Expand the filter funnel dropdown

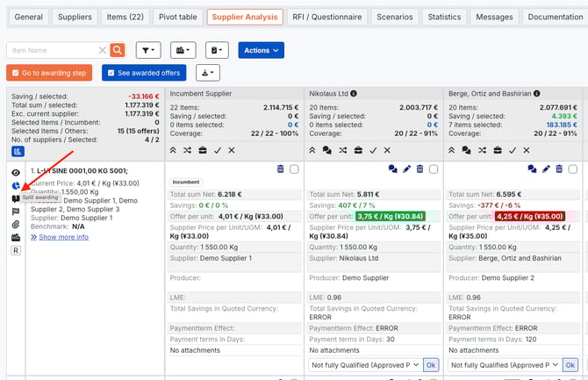click(x=148, y=51)
